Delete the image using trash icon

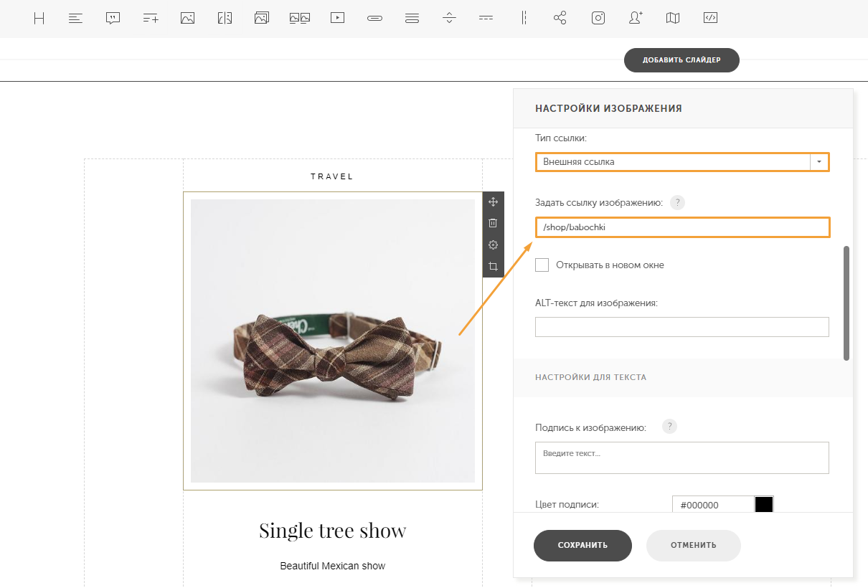click(493, 223)
